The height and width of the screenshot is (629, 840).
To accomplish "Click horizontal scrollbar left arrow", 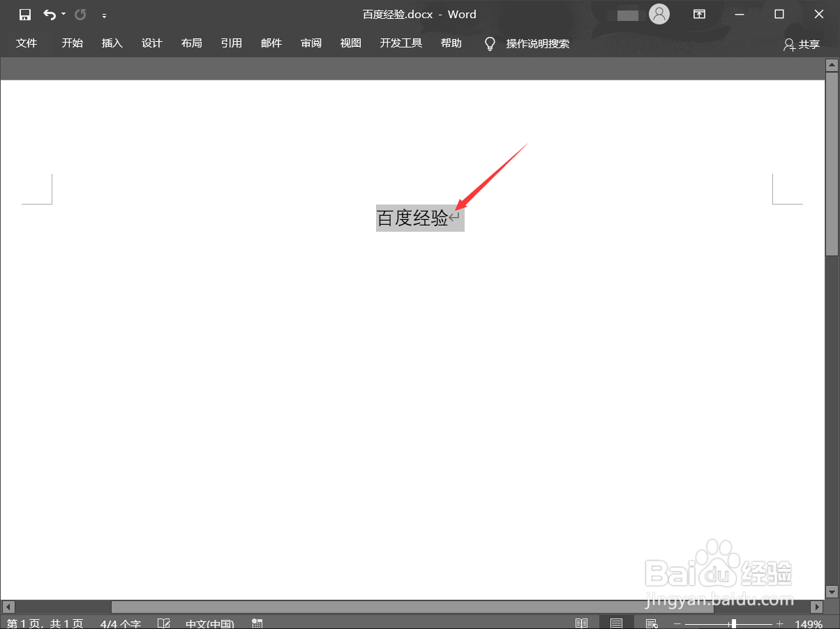I will (8, 607).
